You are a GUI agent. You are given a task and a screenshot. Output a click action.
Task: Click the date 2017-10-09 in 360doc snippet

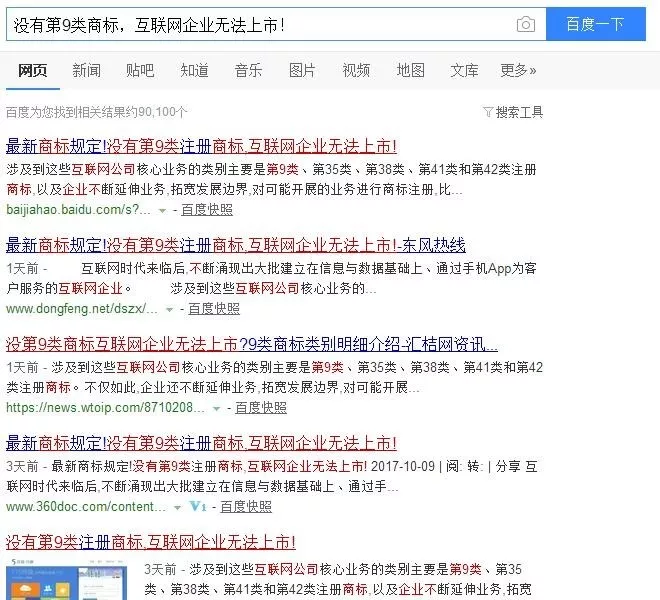[403, 466]
